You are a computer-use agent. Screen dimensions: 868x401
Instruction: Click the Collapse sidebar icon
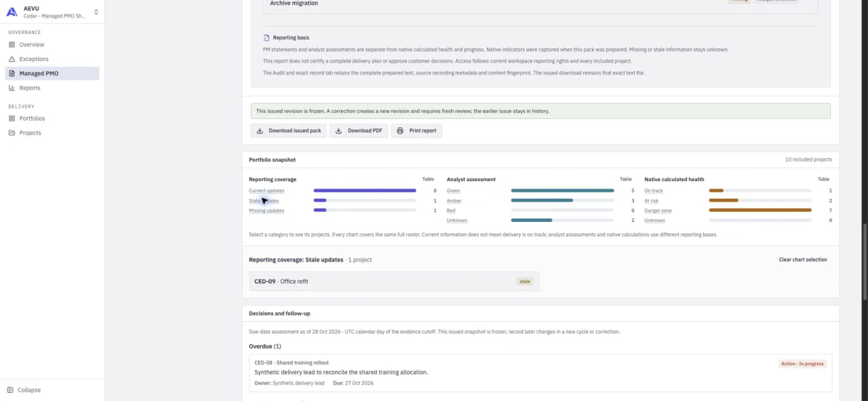click(10, 390)
